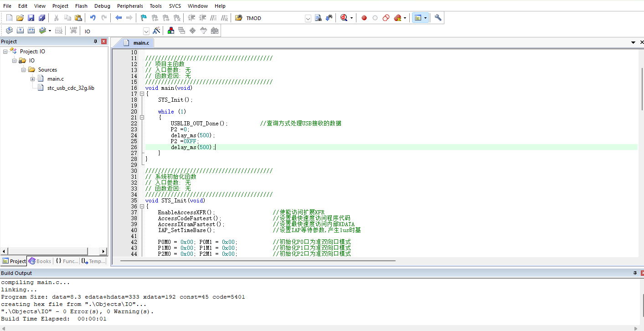Start the debug session magnifier icon
This screenshot has height=331, width=644.
[x=344, y=18]
